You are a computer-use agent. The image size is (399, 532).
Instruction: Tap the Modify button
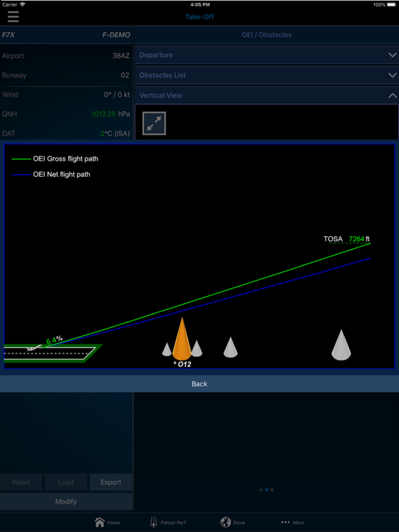coord(66,501)
